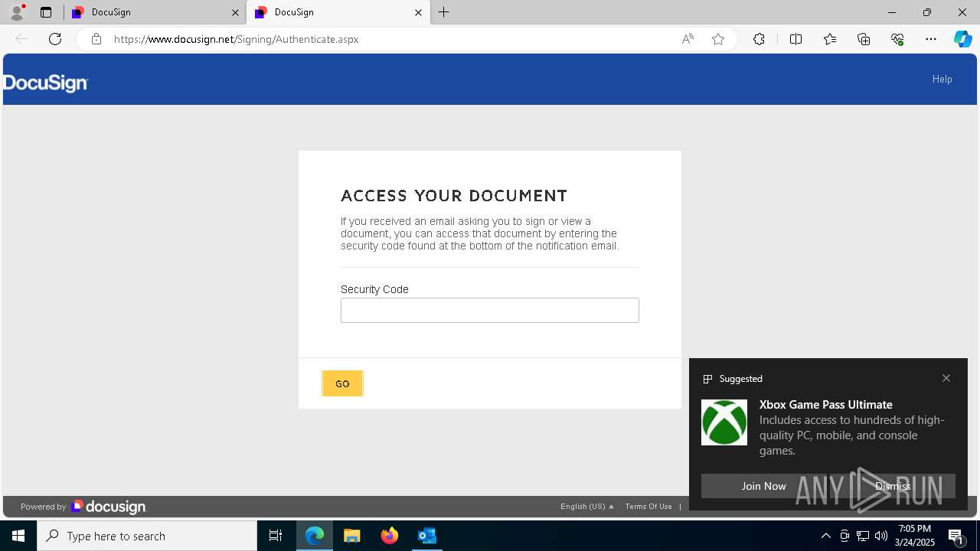Switch to the first DocuSign tab

pos(155,12)
